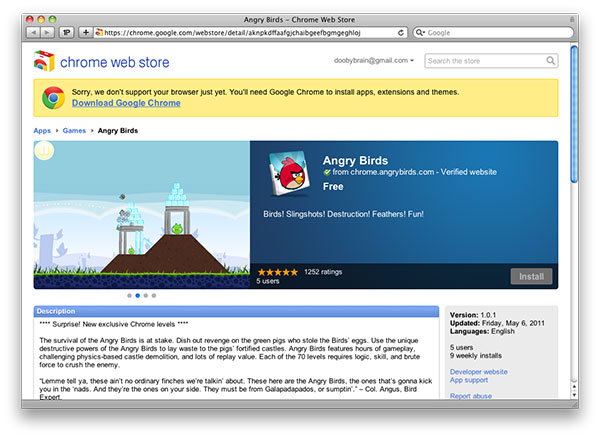Focus the Google search field in toolbar

click(493, 33)
